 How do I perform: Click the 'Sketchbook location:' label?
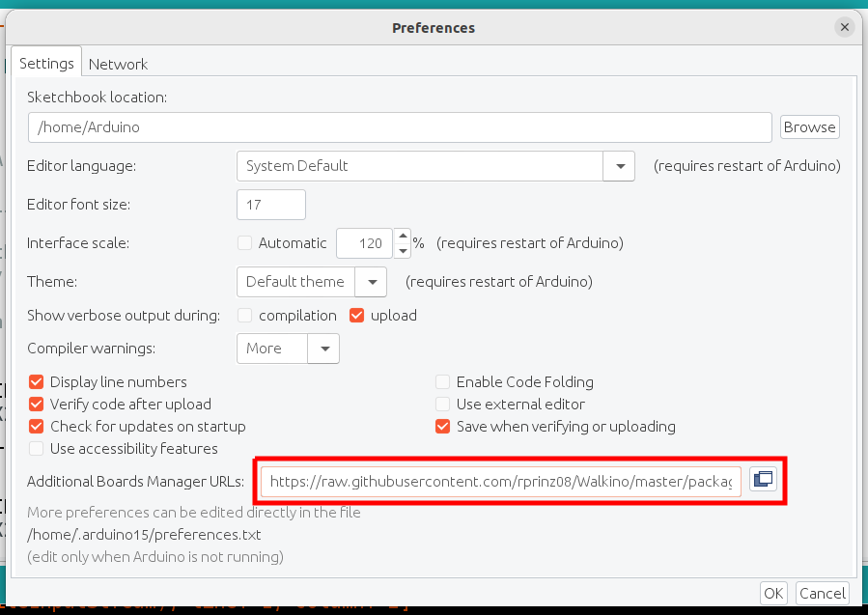click(x=97, y=98)
